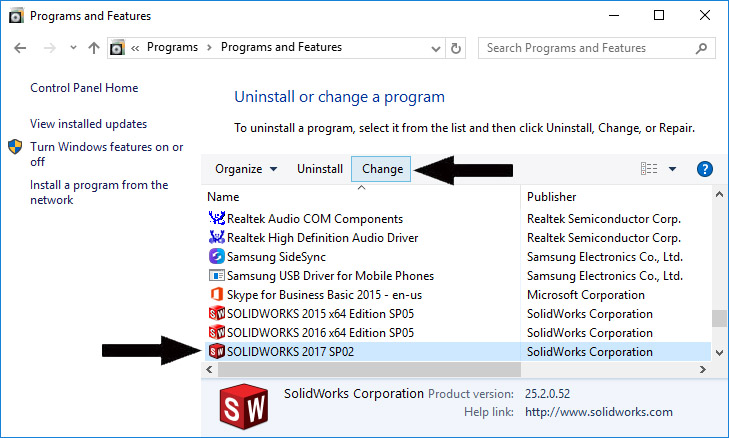Click SolidWorks Corporation publisher for 2017 SP02
Screen dimensions: 729x438
(590, 352)
